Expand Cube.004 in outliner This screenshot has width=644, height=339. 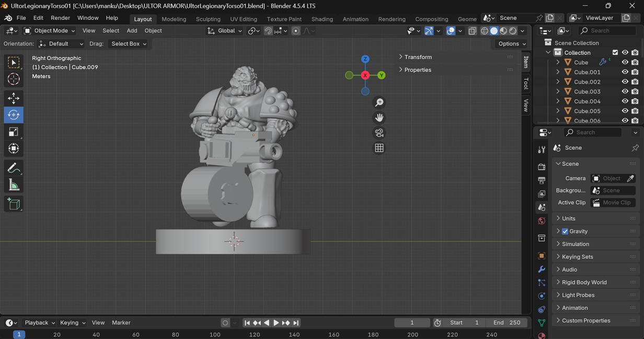pos(558,101)
